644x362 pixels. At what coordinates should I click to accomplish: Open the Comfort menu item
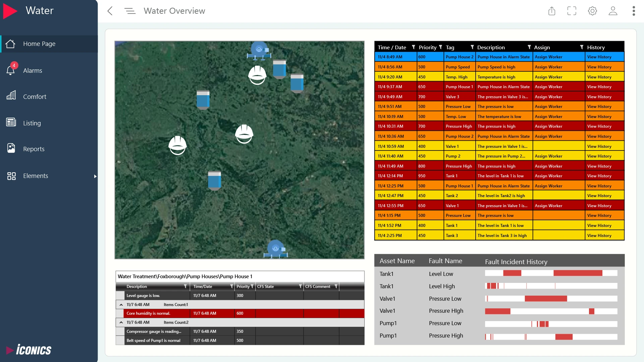point(35,97)
